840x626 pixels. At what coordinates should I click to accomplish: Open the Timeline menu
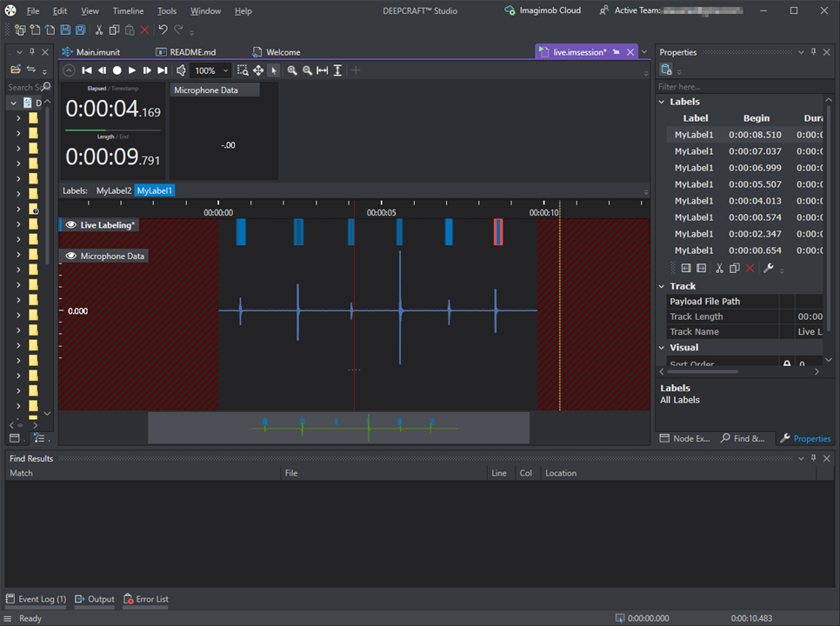coord(128,11)
